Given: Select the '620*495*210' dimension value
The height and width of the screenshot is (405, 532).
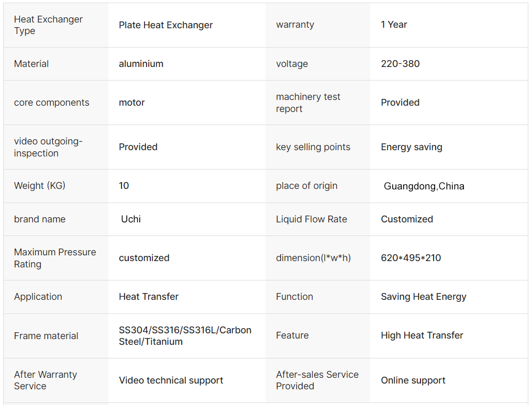Looking at the screenshot, I should tap(411, 258).
